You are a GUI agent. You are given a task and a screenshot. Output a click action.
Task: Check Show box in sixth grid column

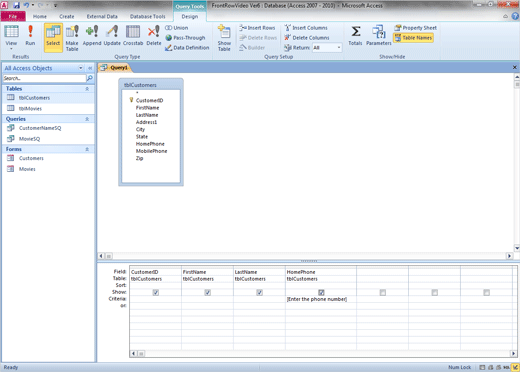pos(435,292)
